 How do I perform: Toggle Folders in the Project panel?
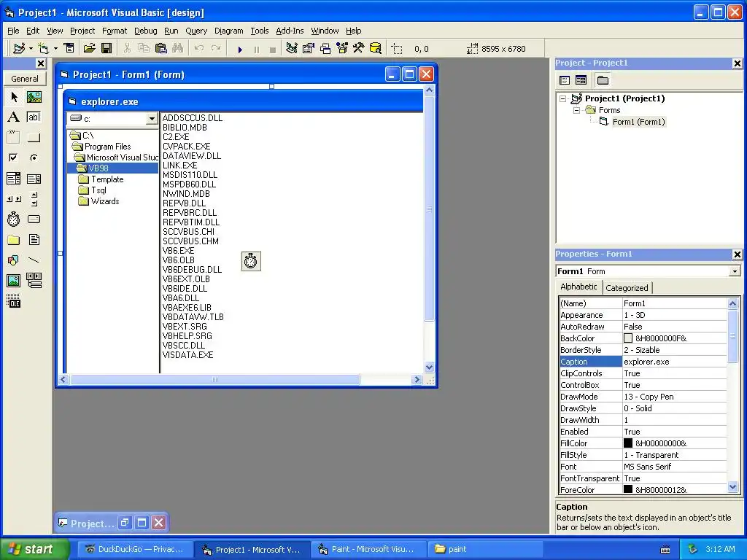[x=603, y=80]
